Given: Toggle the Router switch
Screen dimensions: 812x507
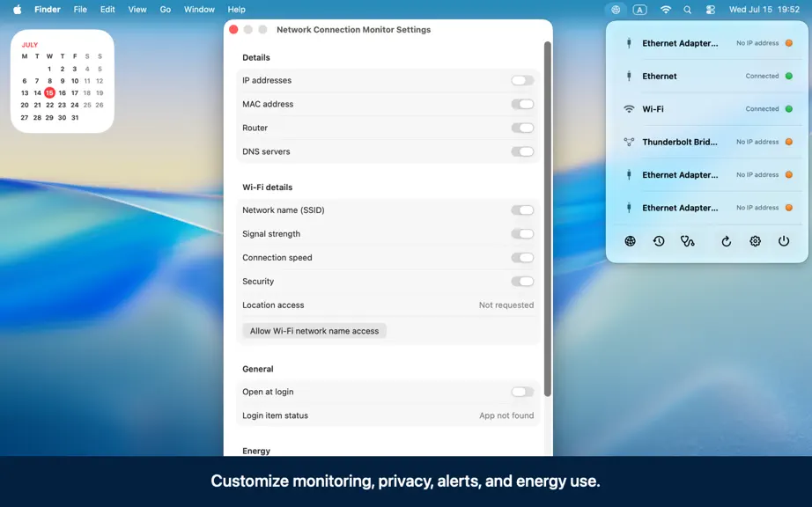Looking at the screenshot, I should (x=522, y=128).
